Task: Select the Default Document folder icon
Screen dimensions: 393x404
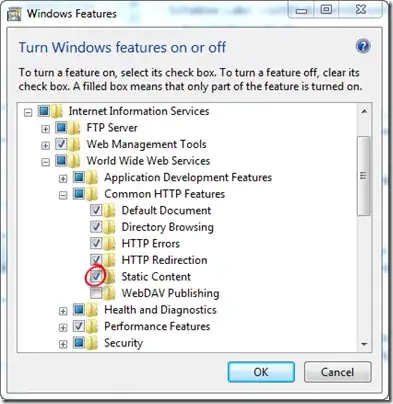Action: pyautogui.click(x=109, y=210)
